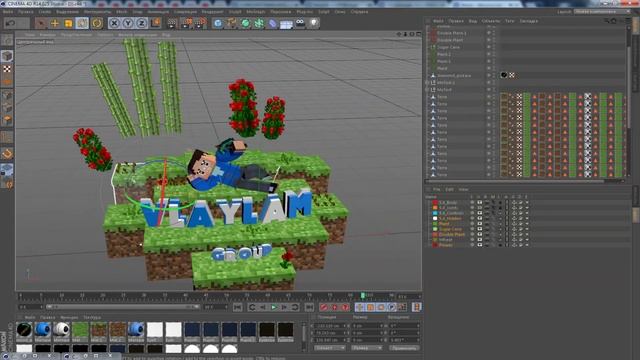The image size is (640, 360).
Task: Go to the end of the animation
Action: [309, 307]
